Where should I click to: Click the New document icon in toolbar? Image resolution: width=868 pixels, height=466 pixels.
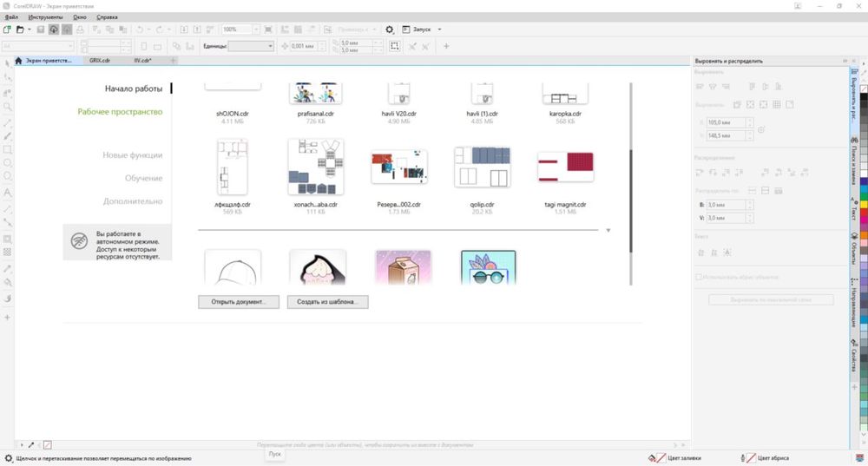[7, 30]
